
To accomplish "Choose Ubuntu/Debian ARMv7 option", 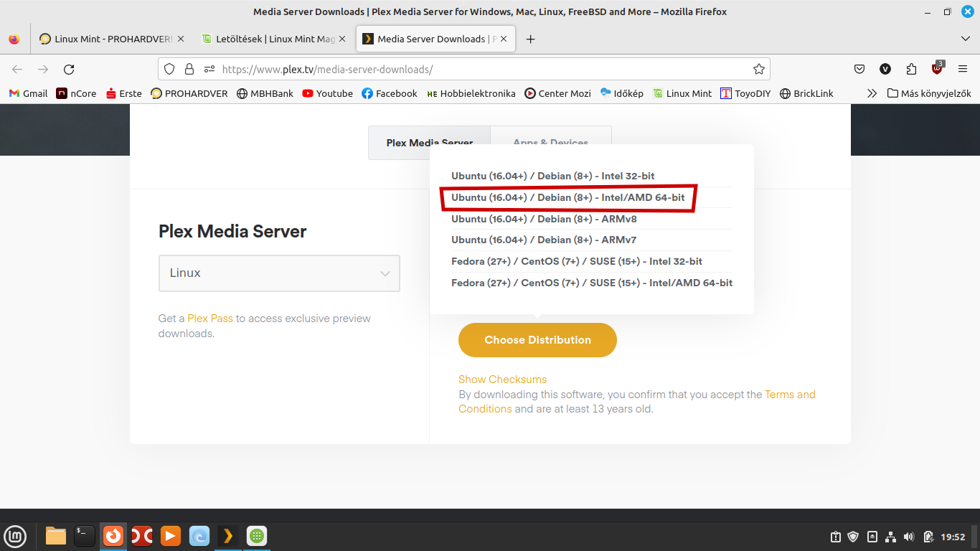I will click(x=544, y=240).
